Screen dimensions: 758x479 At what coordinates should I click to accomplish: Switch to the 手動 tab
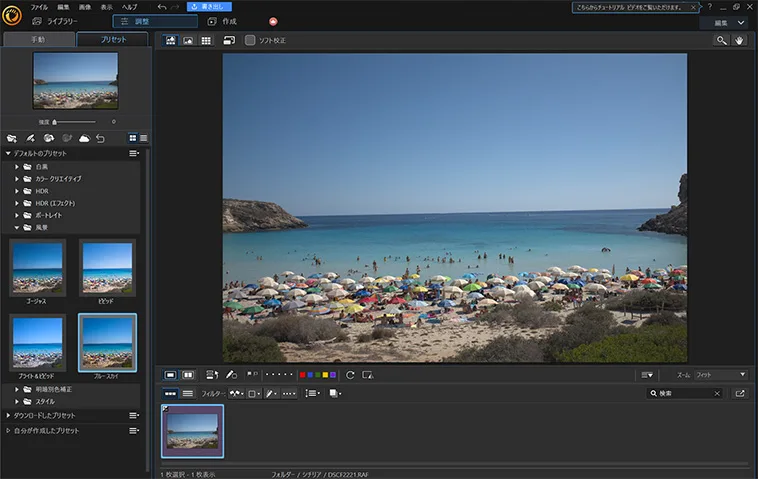38,40
